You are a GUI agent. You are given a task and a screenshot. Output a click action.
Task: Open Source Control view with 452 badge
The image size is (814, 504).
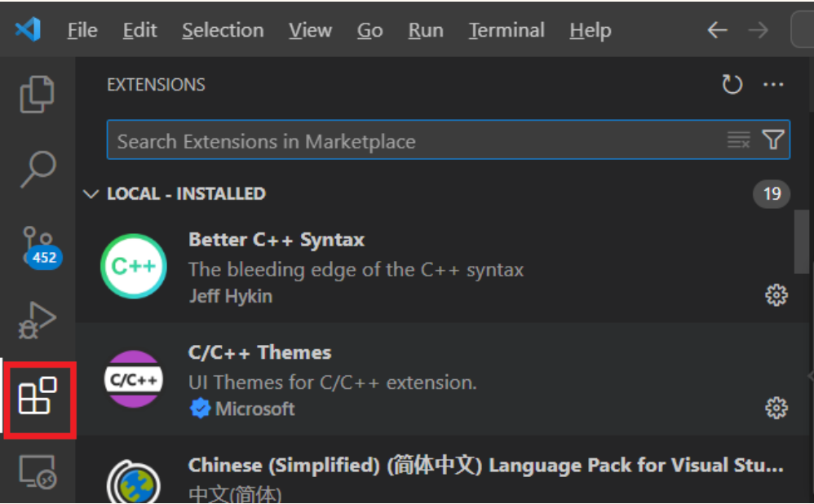38,246
